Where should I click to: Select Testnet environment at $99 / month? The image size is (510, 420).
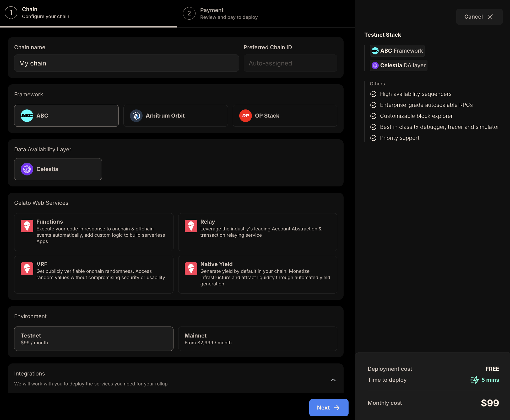94,339
